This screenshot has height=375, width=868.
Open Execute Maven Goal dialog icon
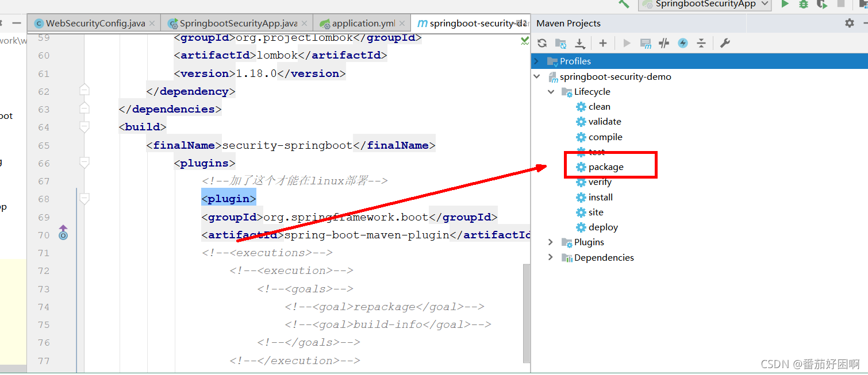click(x=646, y=43)
